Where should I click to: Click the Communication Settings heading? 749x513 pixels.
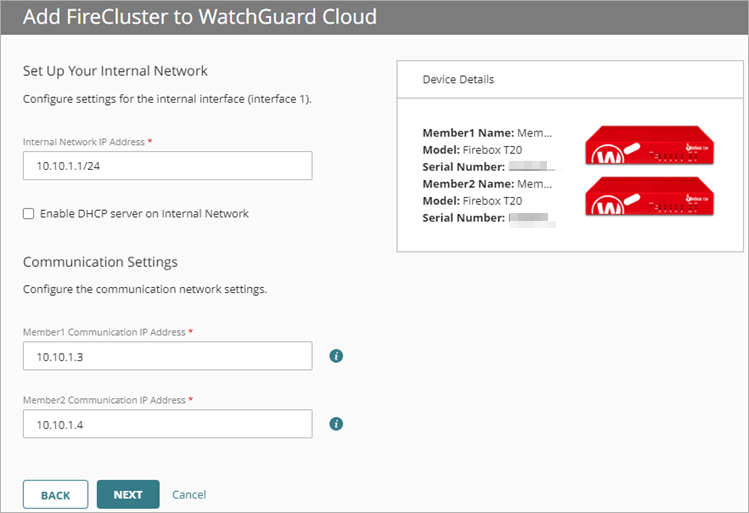point(100,262)
